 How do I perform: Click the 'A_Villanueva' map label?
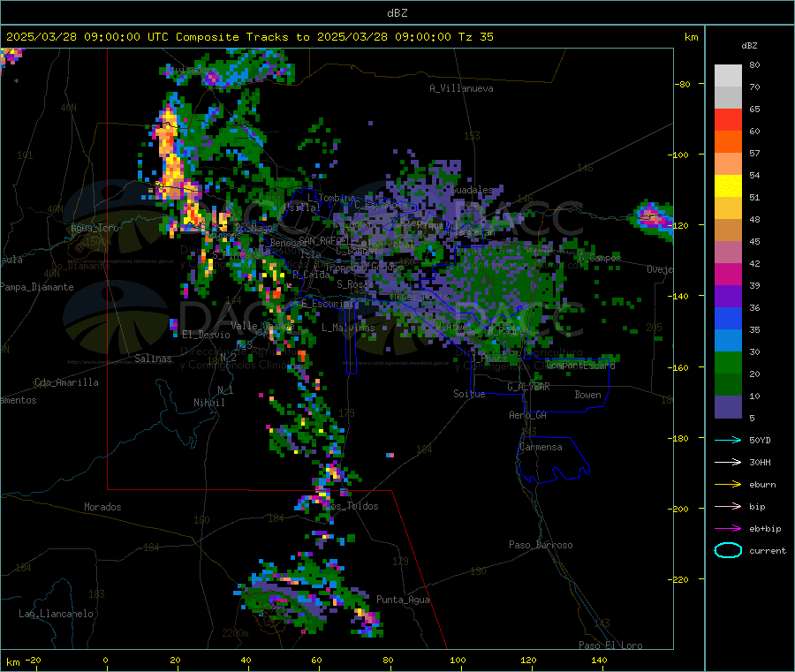[x=461, y=88]
